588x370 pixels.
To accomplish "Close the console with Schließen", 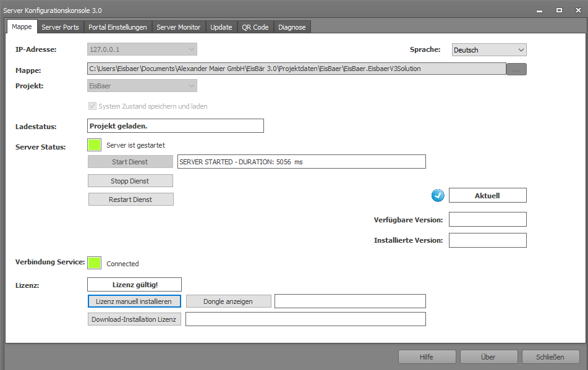I will pos(550,357).
